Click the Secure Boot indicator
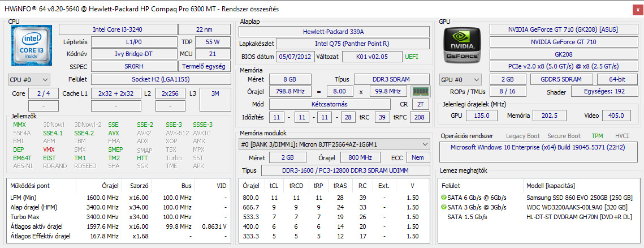Image resolution: width=644 pixels, height=248 pixels. pos(564,136)
